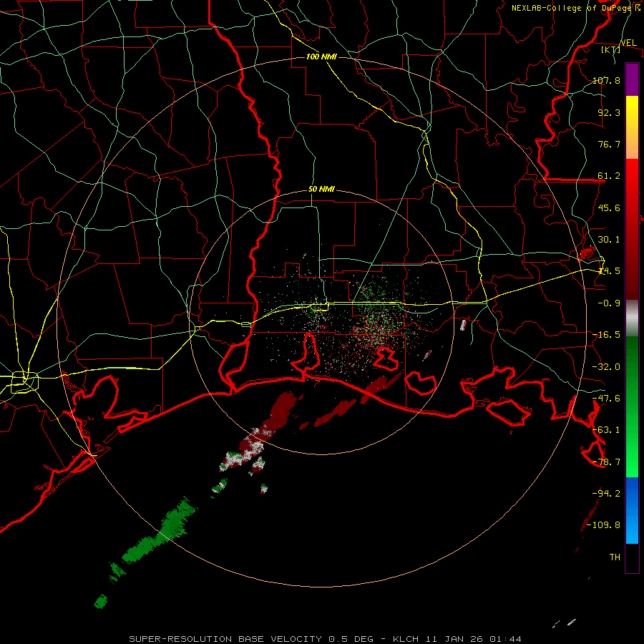The height and width of the screenshot is (644, 644).
Task: Select the -16.5 scale value
Action: [x=606, y=335]
